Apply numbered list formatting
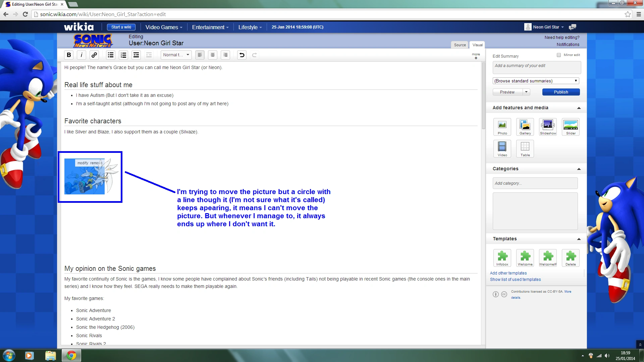The image size is (644, 362). click(x=123, y=55)
